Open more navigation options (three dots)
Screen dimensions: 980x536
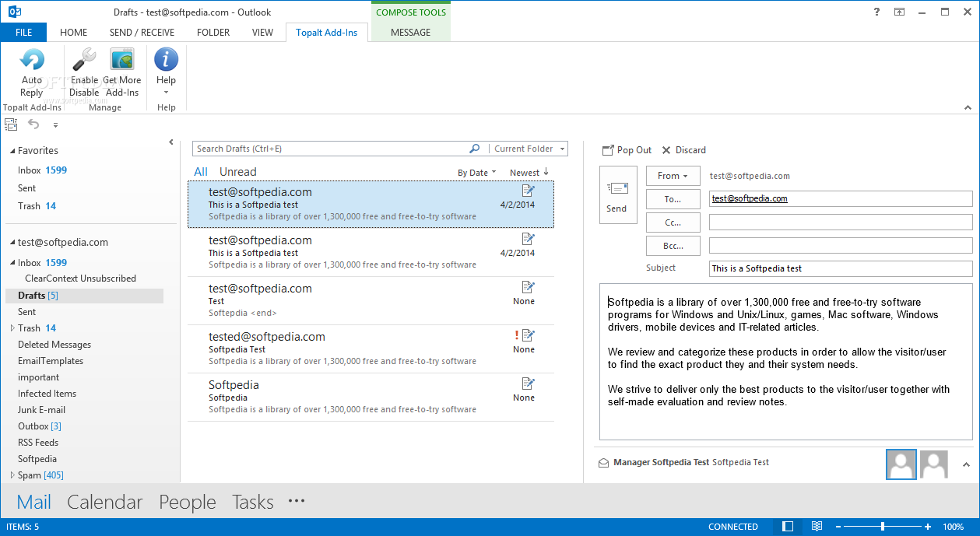[x=296, y=502]
